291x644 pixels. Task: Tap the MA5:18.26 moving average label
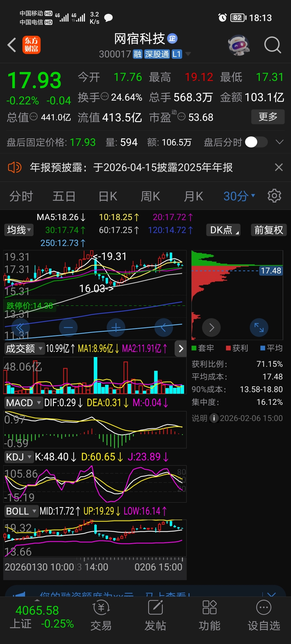61,217
